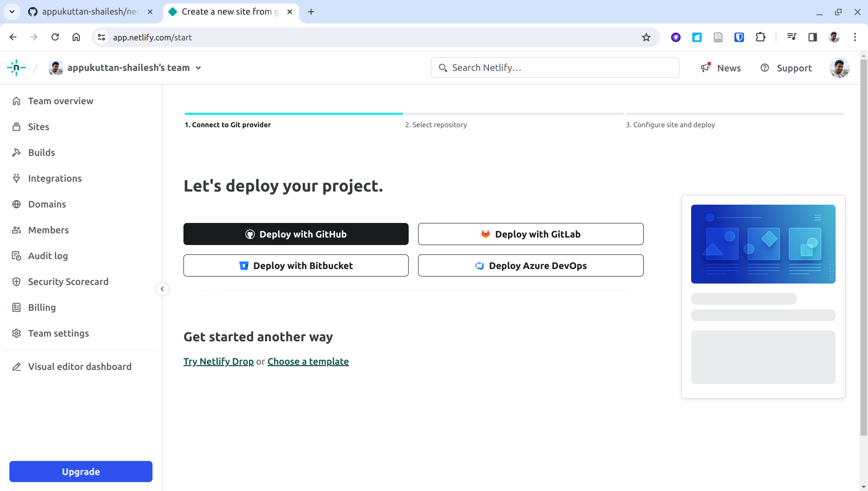Open the News megaphone icon
The height and width of the screenshot is (491, 868).
click(x=705, y=68)
